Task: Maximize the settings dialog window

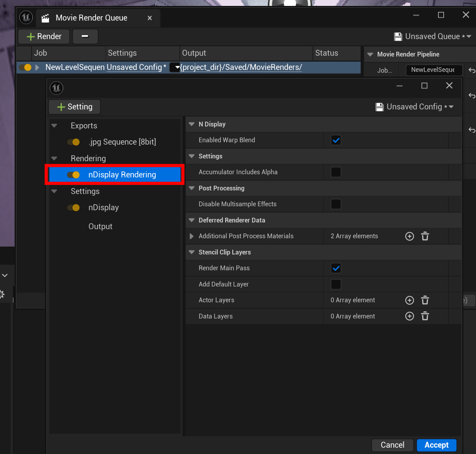Action: click(425, 85)
